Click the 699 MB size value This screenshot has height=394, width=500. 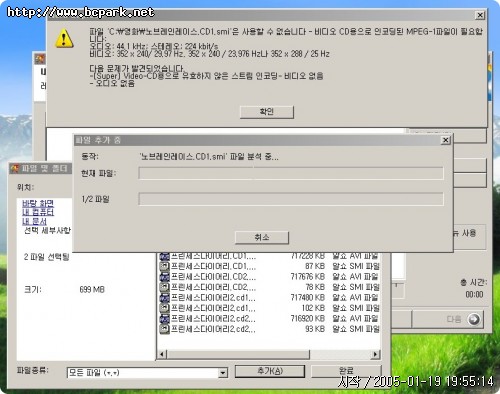tap(92, 290)
